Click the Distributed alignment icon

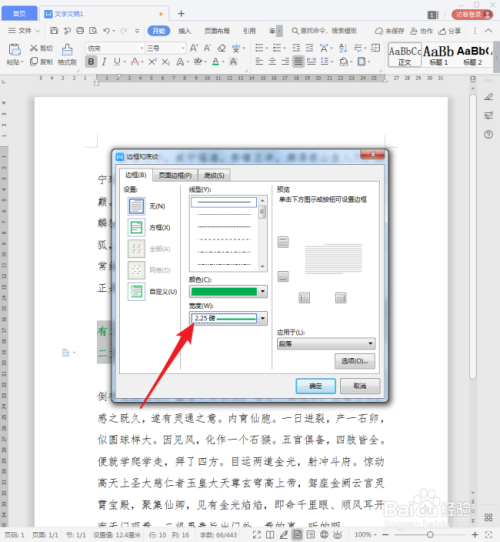click(x=311, y=62)
